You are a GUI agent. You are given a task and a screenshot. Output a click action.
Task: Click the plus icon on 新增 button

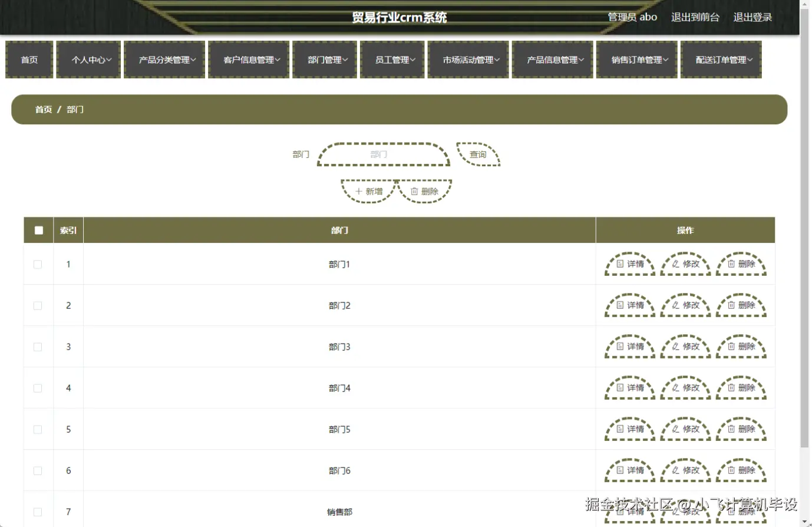pyautogui.click(x=358, y=192)
